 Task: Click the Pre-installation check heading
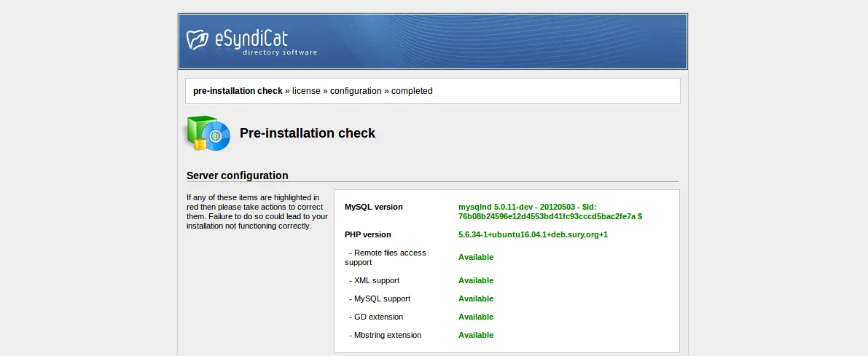tap(308, 133)
